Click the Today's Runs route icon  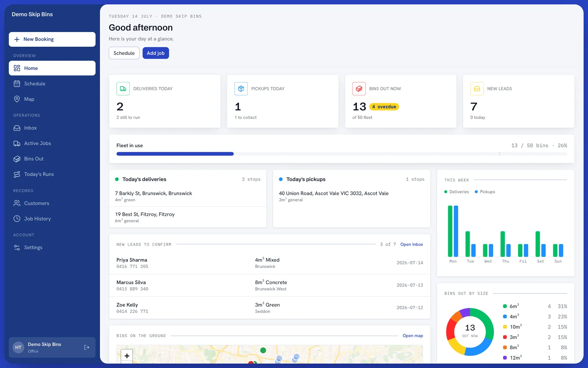click(x=17, y=174)
